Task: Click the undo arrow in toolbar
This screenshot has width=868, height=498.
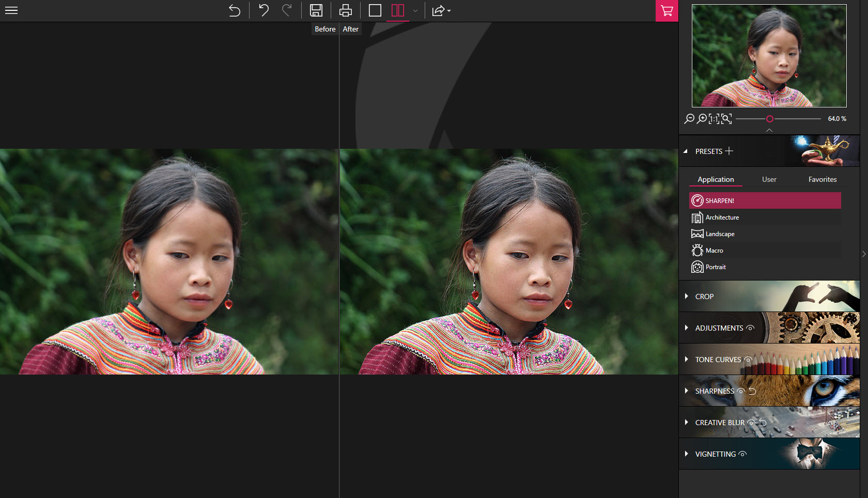Action: coord(263,10)
